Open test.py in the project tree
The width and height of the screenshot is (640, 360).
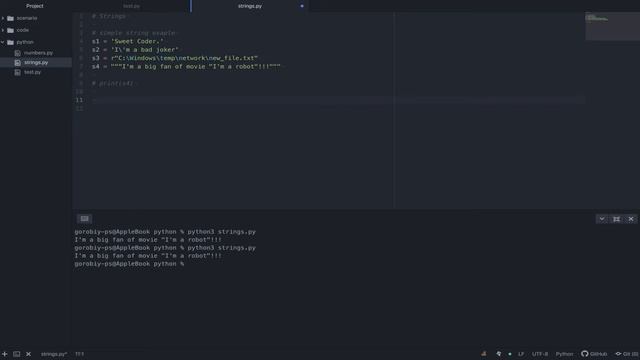[32, 72]
